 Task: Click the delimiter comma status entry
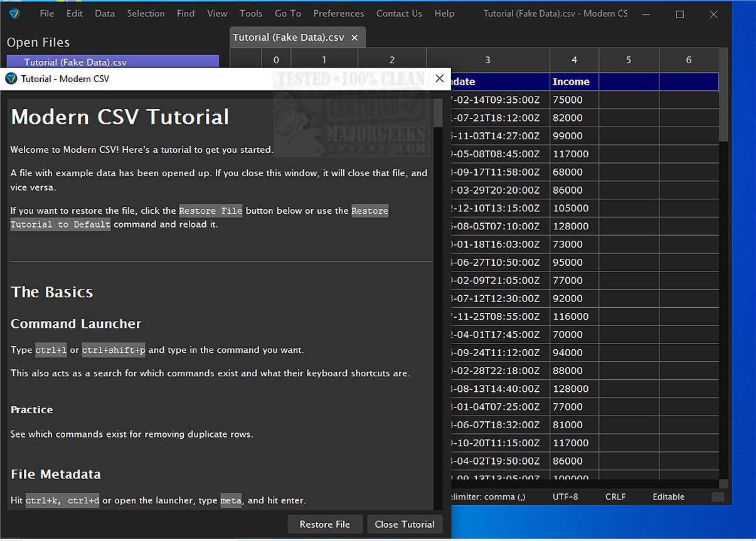click(489, 496)
